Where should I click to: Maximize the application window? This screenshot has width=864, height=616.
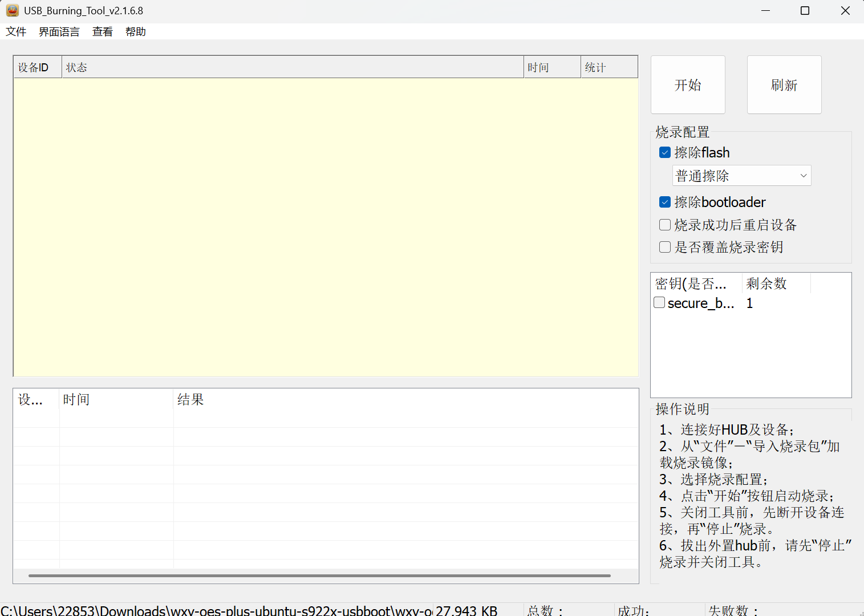(x=805, y=11)
